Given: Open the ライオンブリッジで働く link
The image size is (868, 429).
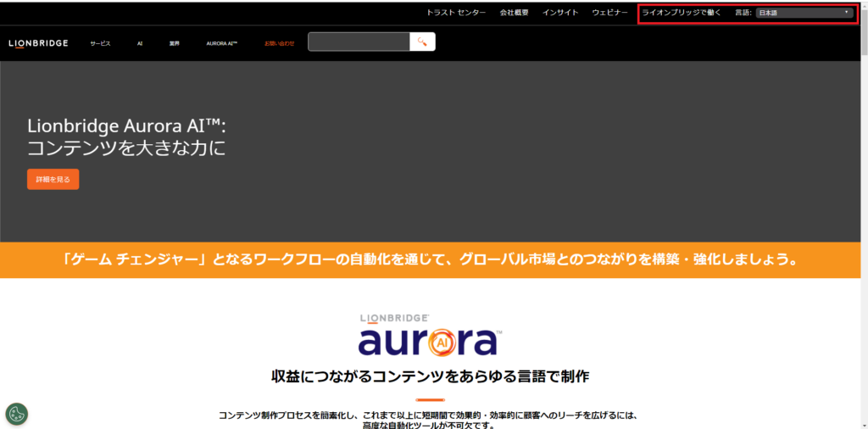Looking at the screenshot, I should tap(682, 13).
